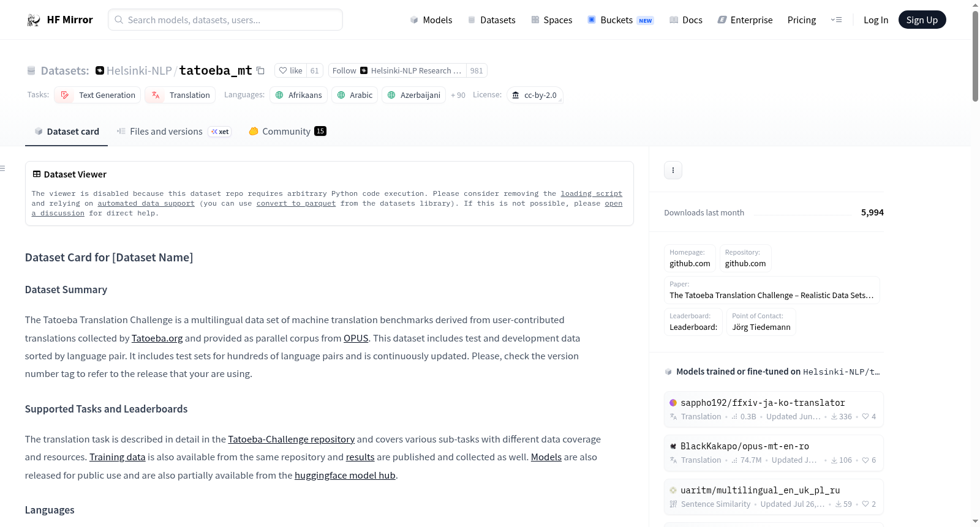Go to Spaces in the navigation
980x527 pixels.
click(551, 20)
